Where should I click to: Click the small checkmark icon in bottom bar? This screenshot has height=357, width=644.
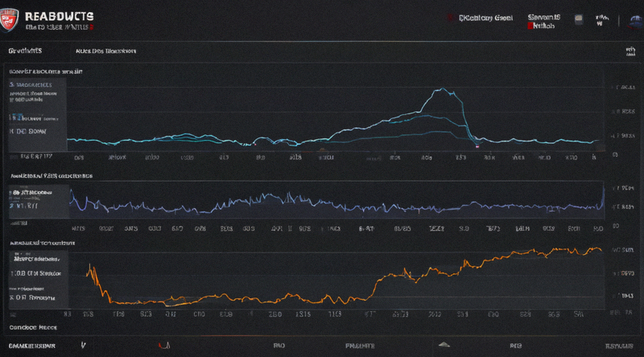(x=84, y=346)
